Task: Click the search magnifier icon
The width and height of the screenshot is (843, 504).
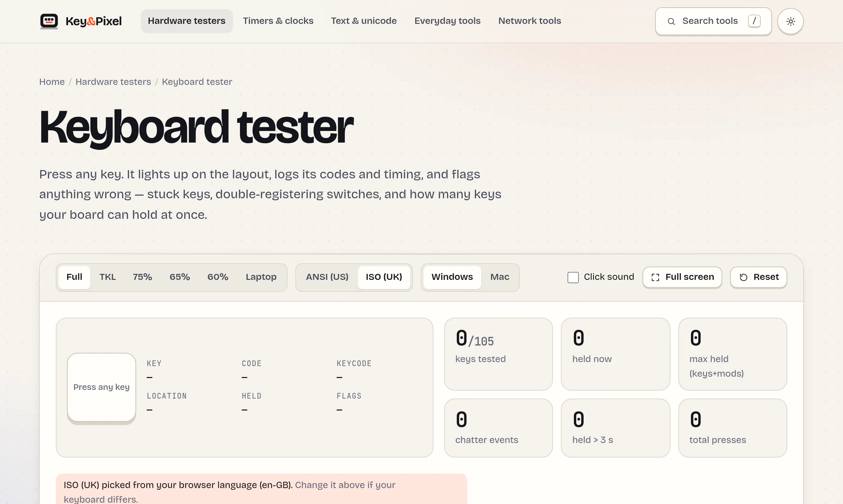Action: tap(671, 22)
